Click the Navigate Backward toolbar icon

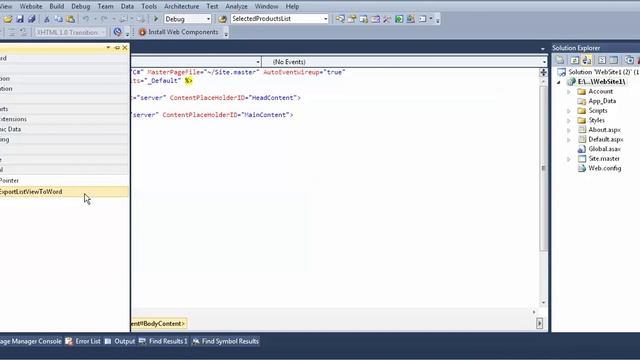click(x=123, y=19)
